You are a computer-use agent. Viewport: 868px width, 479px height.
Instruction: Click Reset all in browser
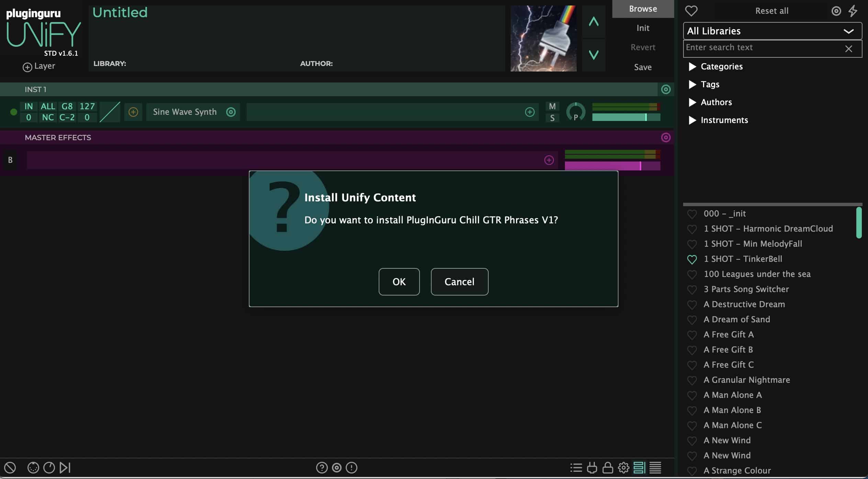pos(772,11)
